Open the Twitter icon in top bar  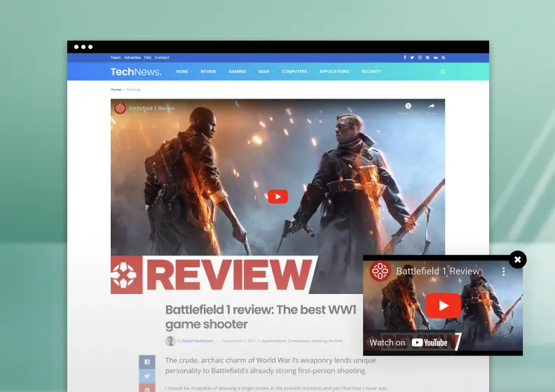[x=412, y=57]
